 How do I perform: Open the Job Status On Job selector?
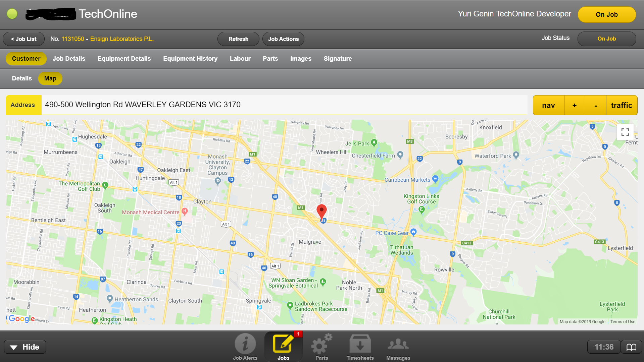(x=607, y=39)
